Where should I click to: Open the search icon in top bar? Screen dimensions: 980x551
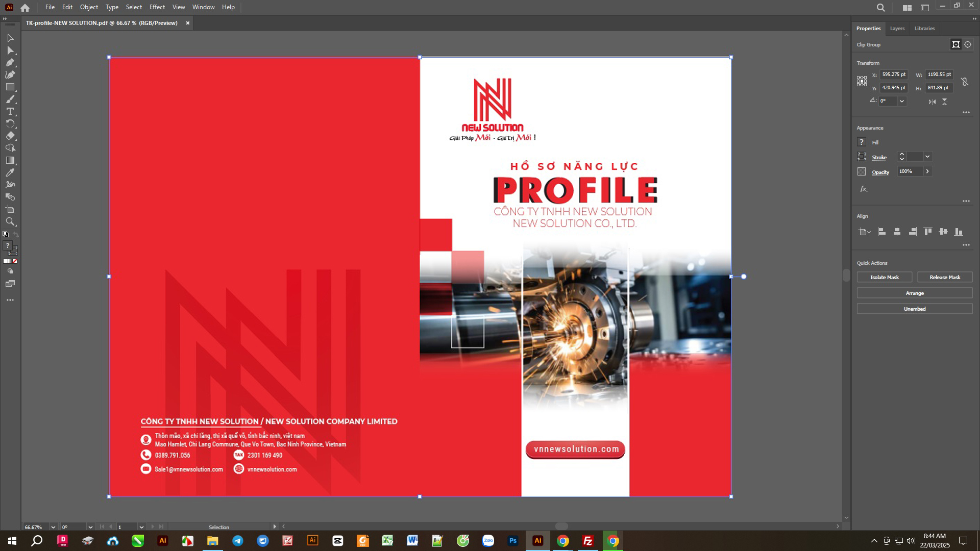tap(880, 8)
